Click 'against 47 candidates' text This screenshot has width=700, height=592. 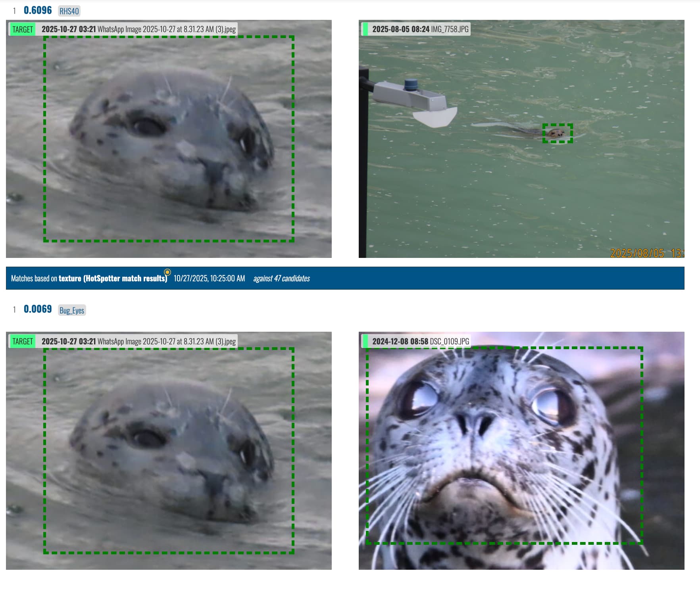pos(281,279)
